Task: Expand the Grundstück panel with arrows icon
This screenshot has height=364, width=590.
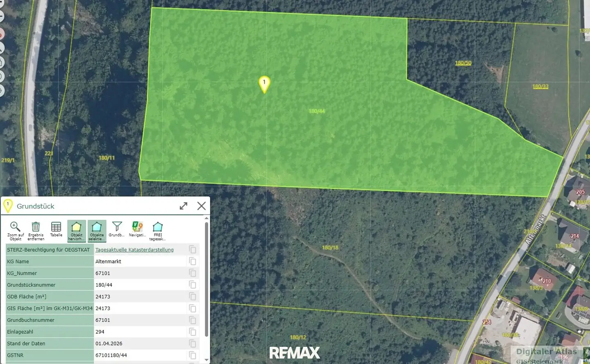Action: pos(184,206)
